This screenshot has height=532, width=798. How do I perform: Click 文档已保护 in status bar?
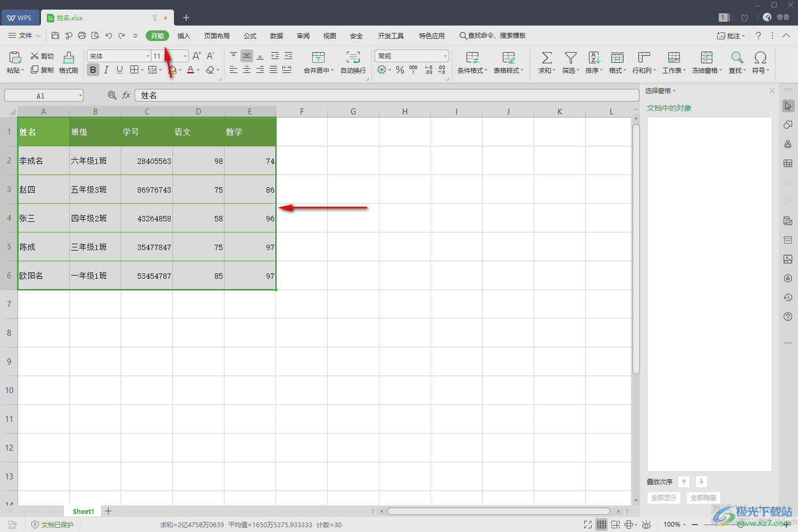[53, 525]
